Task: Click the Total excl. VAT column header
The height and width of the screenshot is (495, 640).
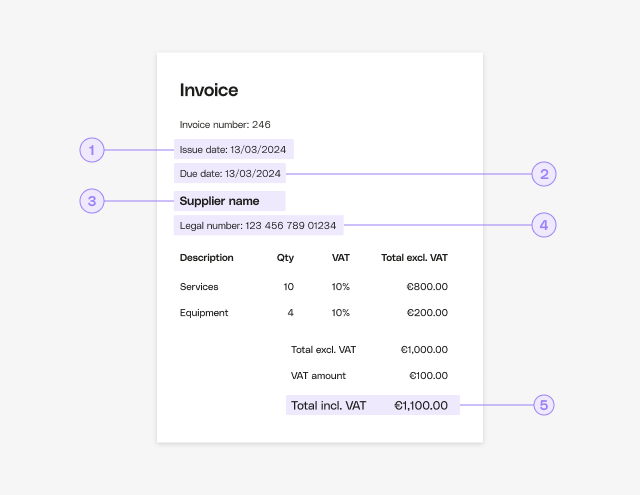Action: 414,258
